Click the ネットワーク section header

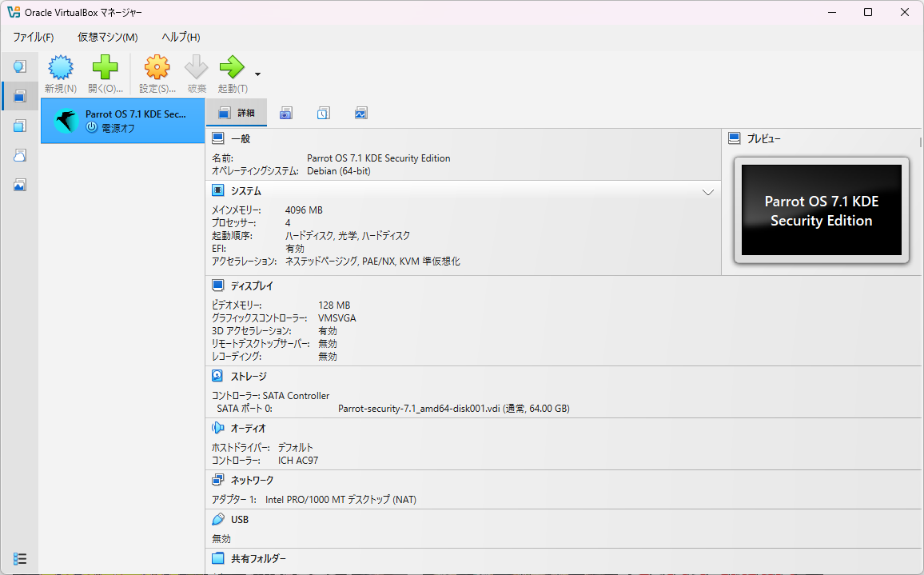point(253,480)
